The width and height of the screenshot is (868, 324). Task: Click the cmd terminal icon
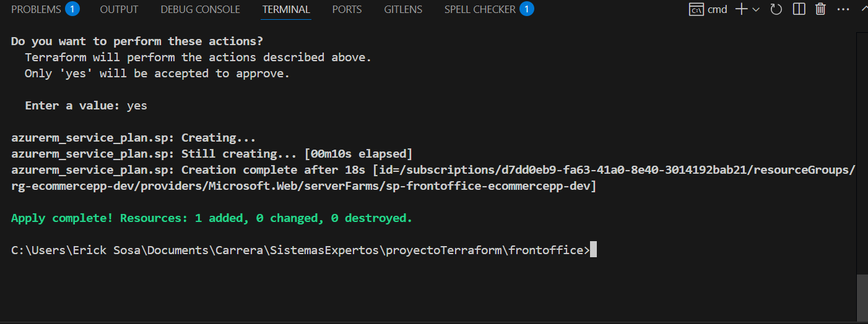click(696, 9)
